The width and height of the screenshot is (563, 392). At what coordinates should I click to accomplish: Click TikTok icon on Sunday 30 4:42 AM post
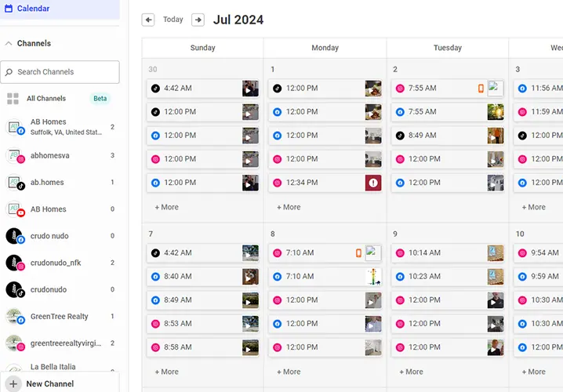point(155,89)
